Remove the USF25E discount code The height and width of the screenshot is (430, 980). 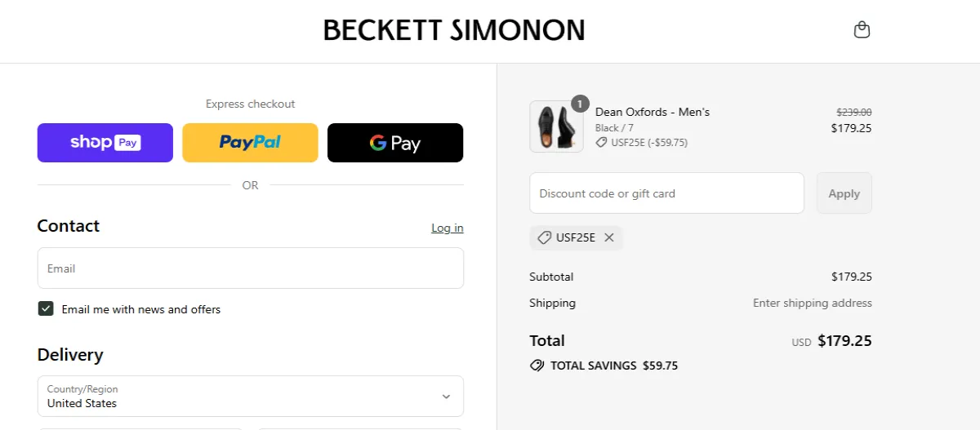(x=609, y=237)
